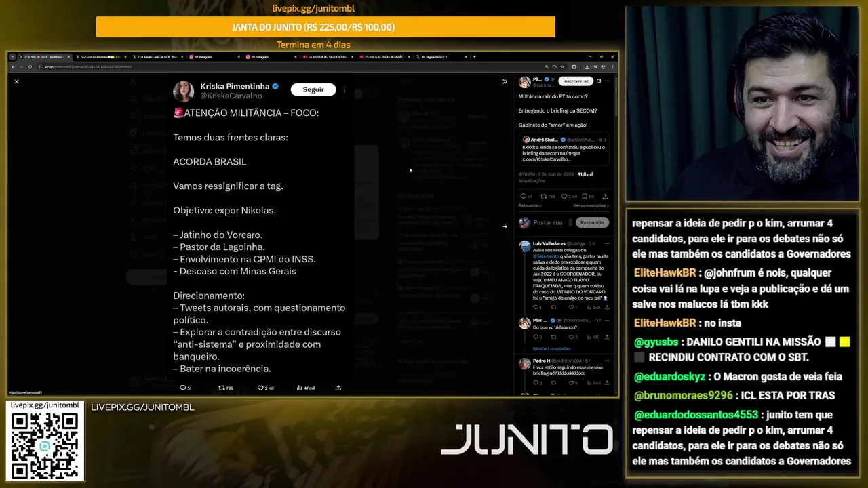Image resolution: width=868 pixels, height=488 pixels.
Task: Reload the page using the refresh button
Action: (30, 66)
